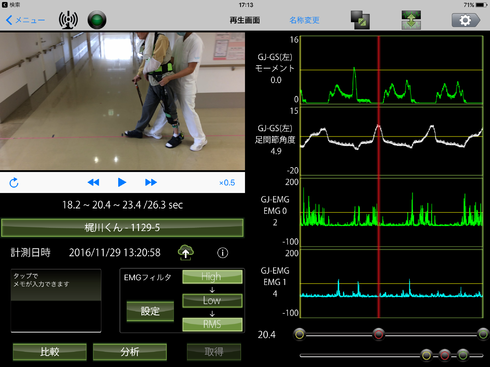Tap the EMG 1 cyan graph
The height and width of the screenshot is (367, 490).
coord(392,283)
